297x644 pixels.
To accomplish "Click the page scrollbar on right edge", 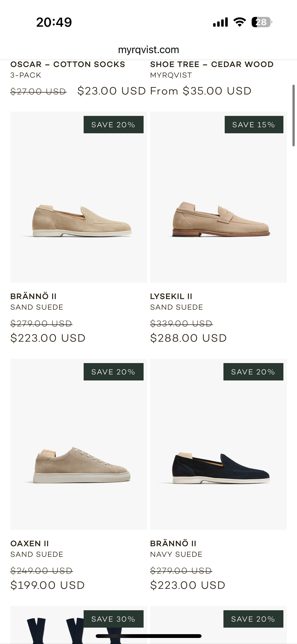I will click(293, 115).
